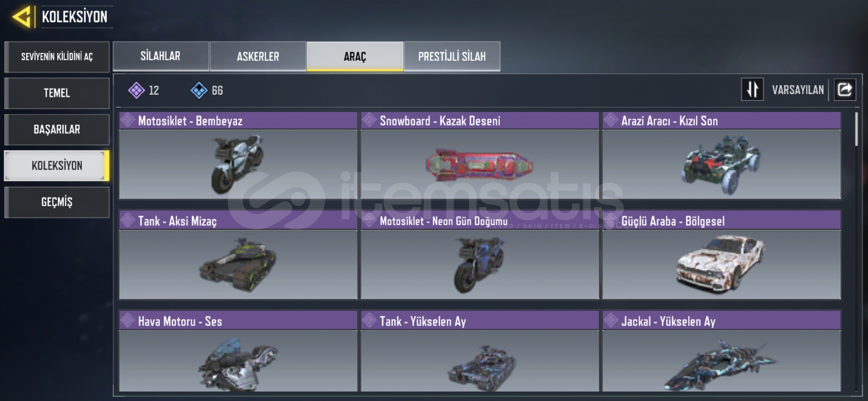This screenshot has height=401, width=868.
Task: Select the blue rare rarity diamond icon
Action: (x=199, y=90)
